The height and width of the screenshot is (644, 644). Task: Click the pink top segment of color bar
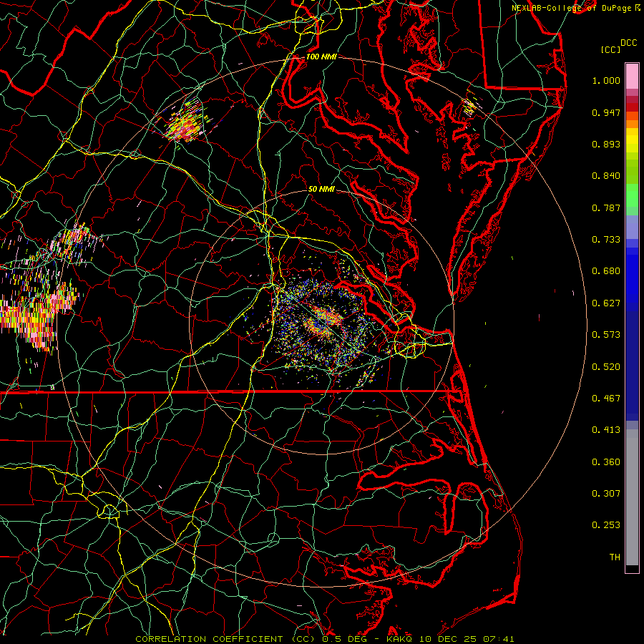(x=632, y=76)
